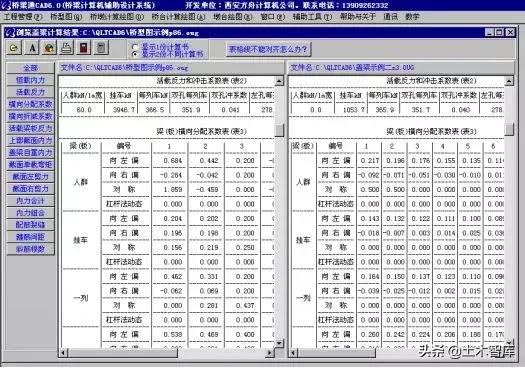Viewport: 525px width, 368px height.
Task: Click the app logo icon in the inner title bar
Action: (x=10, y=32)
